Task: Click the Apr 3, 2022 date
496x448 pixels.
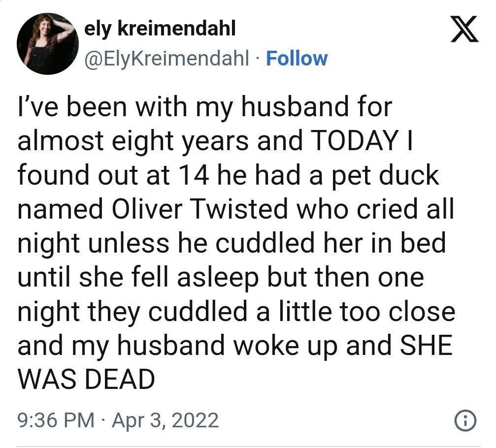Action: pos(165,420)
